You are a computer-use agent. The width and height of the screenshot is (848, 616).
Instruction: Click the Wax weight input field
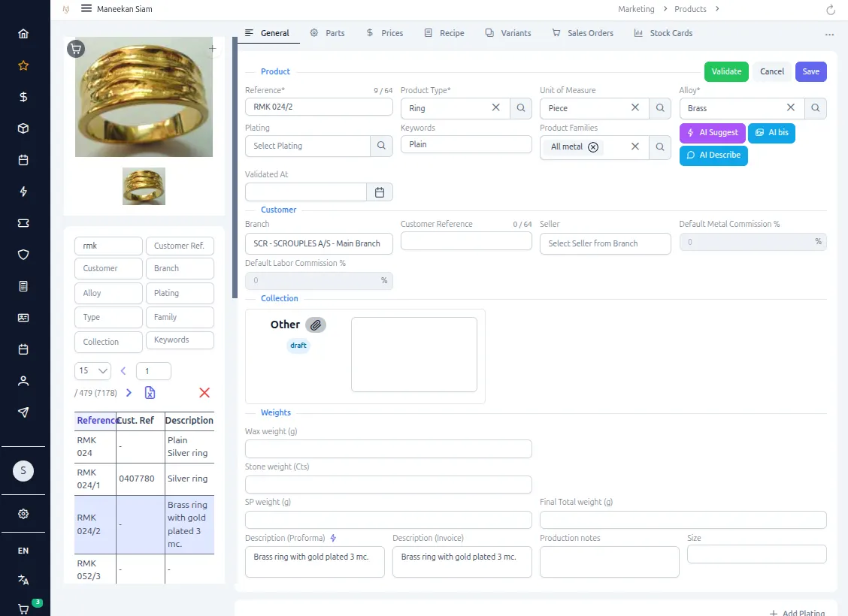tap(389, 449)
